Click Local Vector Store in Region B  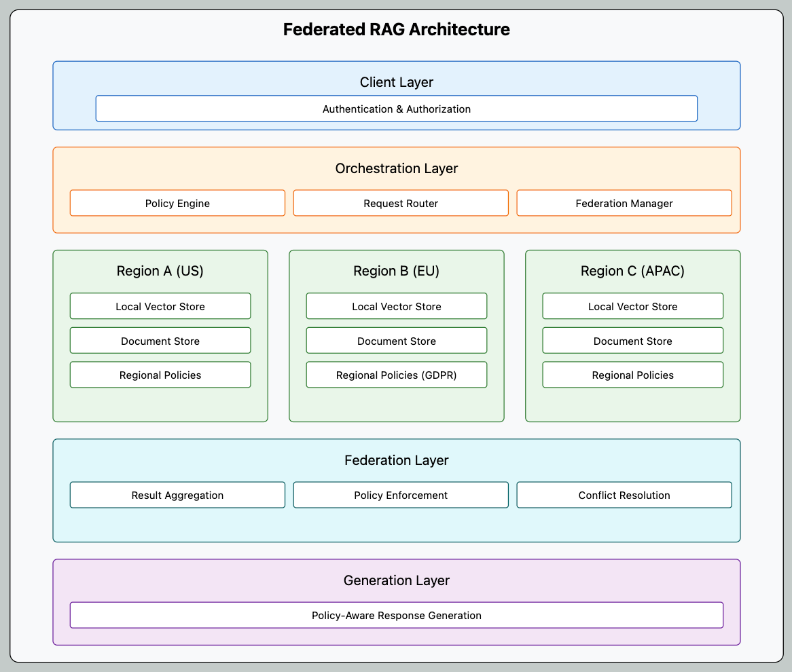[397, 306]
